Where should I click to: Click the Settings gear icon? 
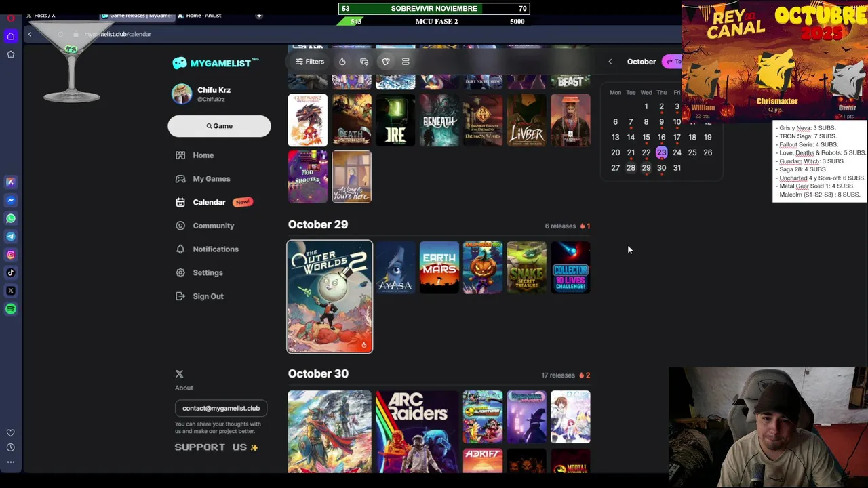tap(180, 272)
